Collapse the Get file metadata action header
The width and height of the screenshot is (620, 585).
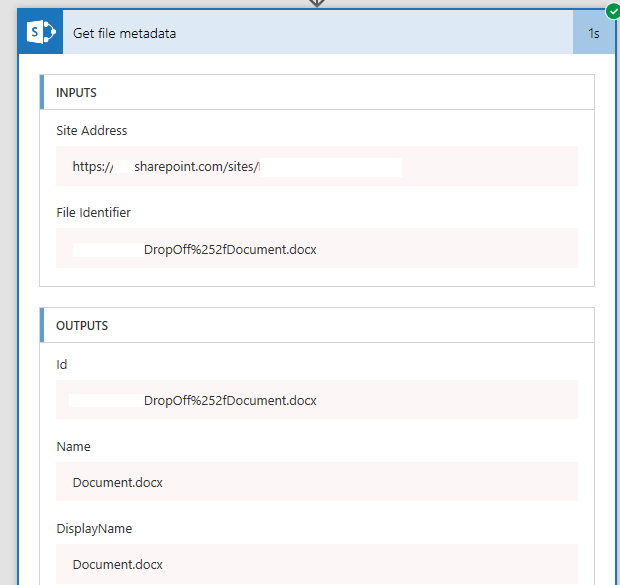pyautogui.click(x=318, y=32)
